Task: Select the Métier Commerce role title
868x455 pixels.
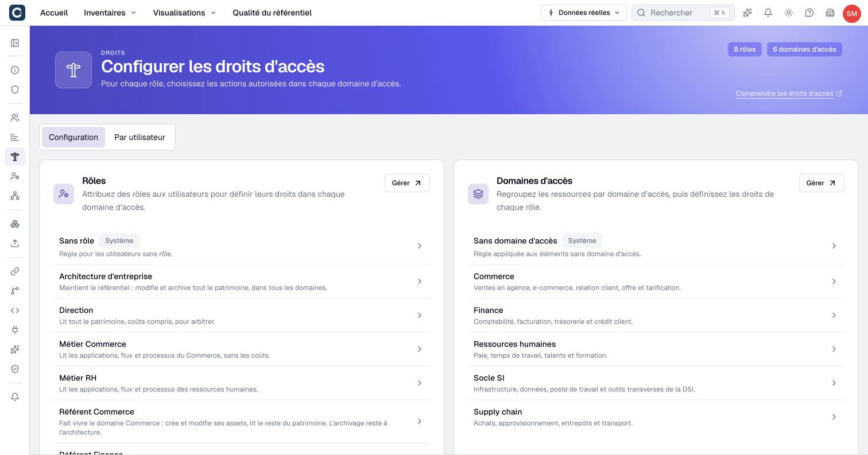Action: 92,344
